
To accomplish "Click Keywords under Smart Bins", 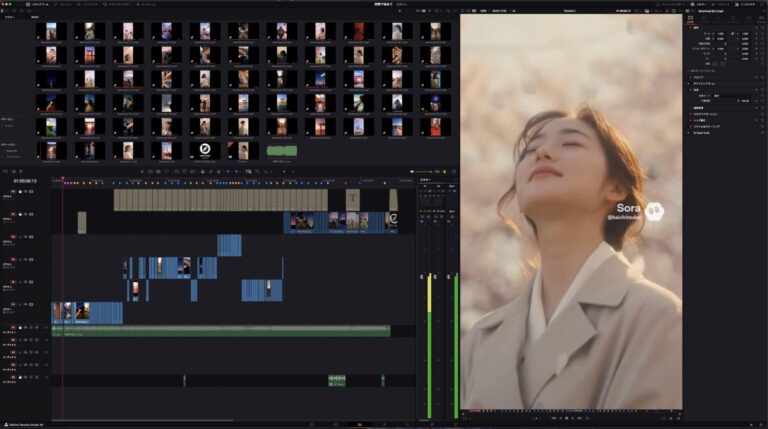I will (11, 151).
